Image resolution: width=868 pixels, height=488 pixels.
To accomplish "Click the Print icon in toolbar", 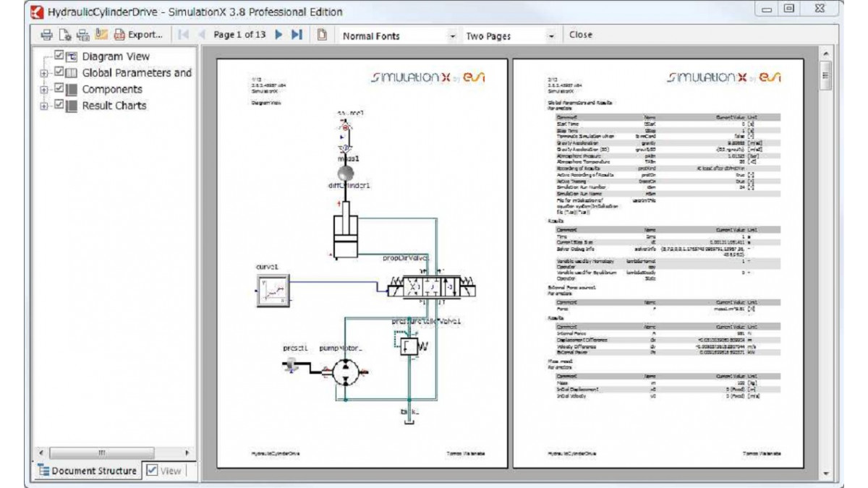I will [47, 35].
